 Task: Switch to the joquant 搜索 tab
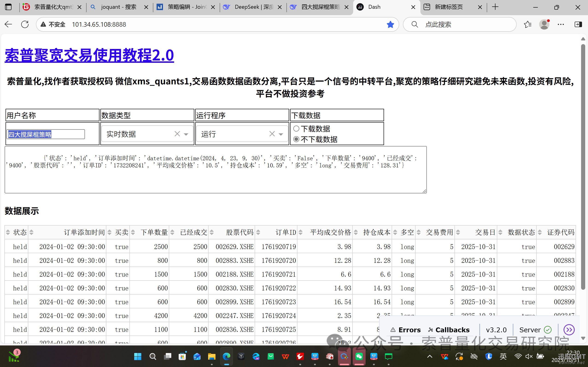[x=119, y=7]
